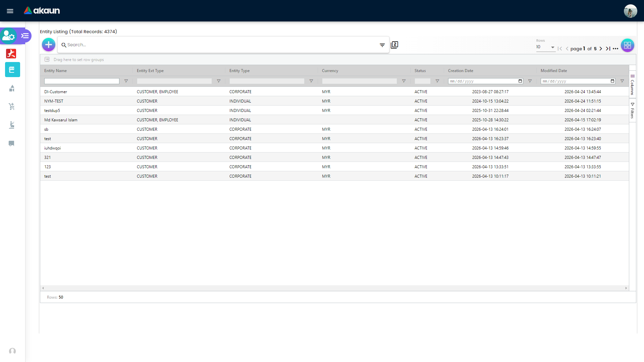This screenshot has height=362, width=644.
Task: Click the akaun logo in the header
Action: point(42,10)
